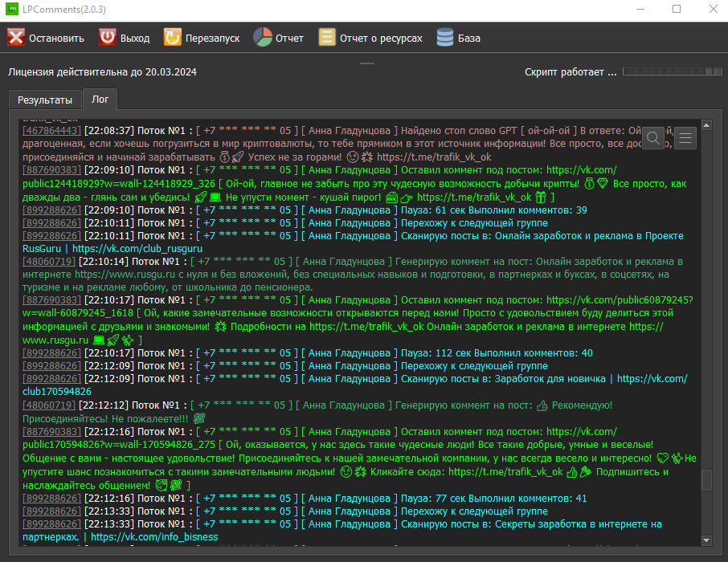This screenshot has width=728, height=562.
Task: Click the Exit (Выход) power icon
Action: (107, 38)
